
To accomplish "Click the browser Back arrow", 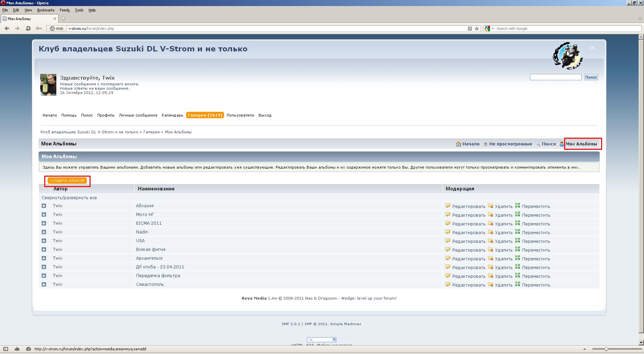I will coord(7,29).
